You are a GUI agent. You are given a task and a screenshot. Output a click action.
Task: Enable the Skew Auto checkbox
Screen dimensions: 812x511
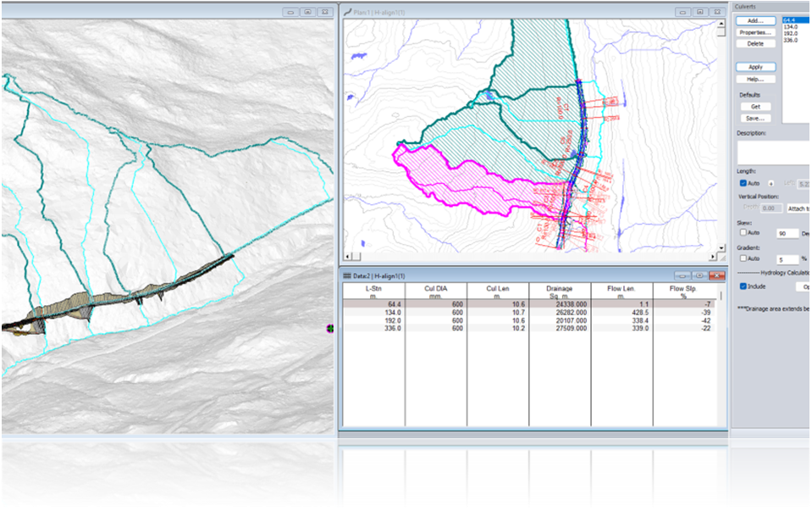point(743,232)
